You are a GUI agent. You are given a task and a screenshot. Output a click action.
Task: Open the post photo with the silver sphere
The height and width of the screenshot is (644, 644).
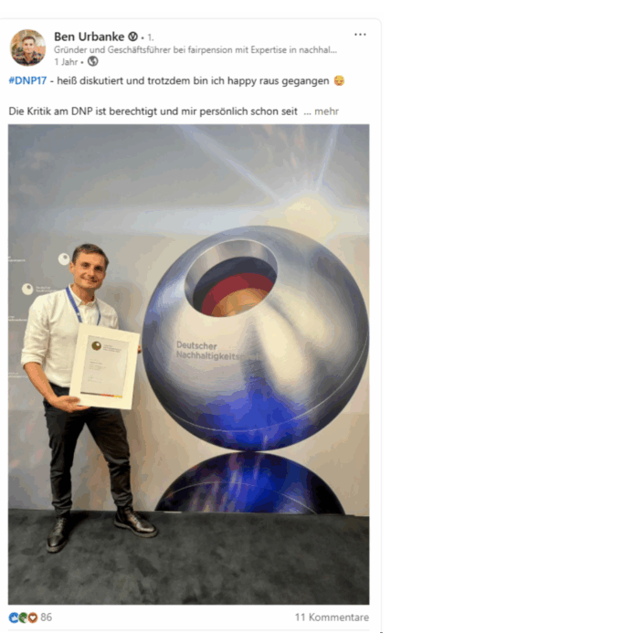pos(188,364)
